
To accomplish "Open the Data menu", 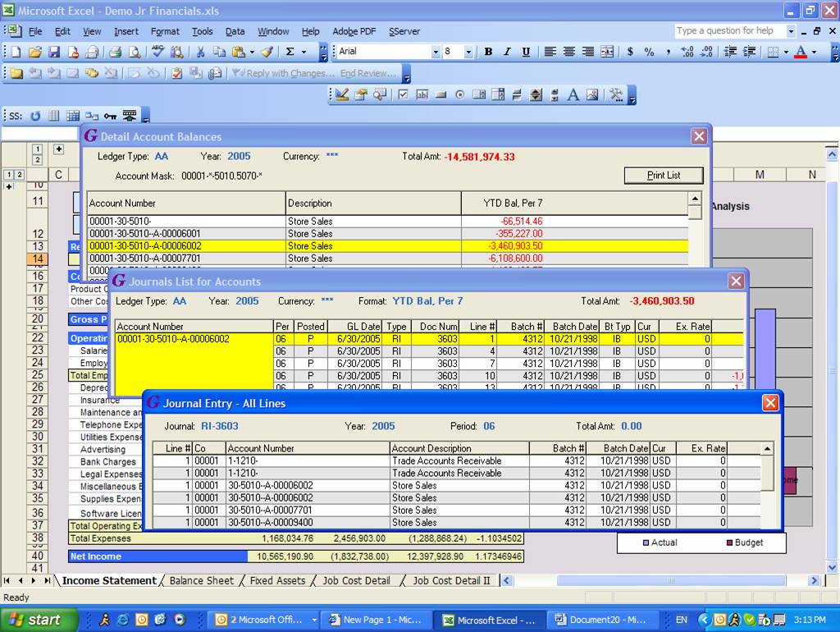I will [x=235, y=31].
